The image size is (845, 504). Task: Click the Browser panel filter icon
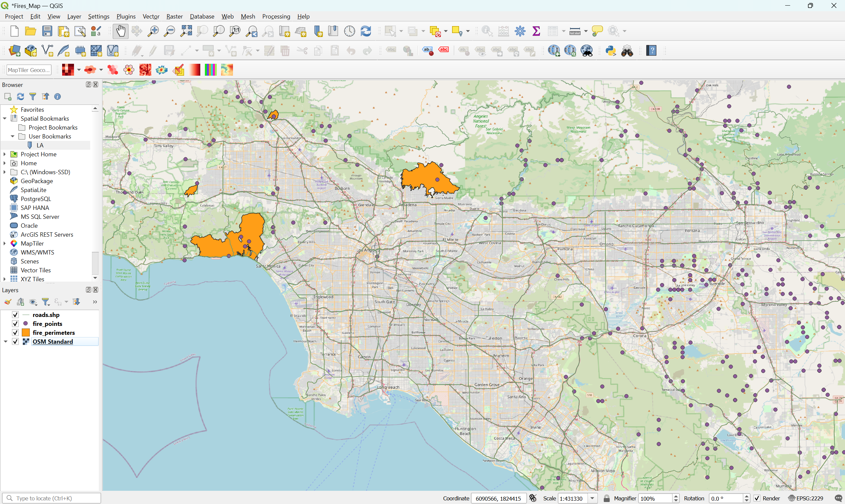pyautogui.click(x=33, y=97)
